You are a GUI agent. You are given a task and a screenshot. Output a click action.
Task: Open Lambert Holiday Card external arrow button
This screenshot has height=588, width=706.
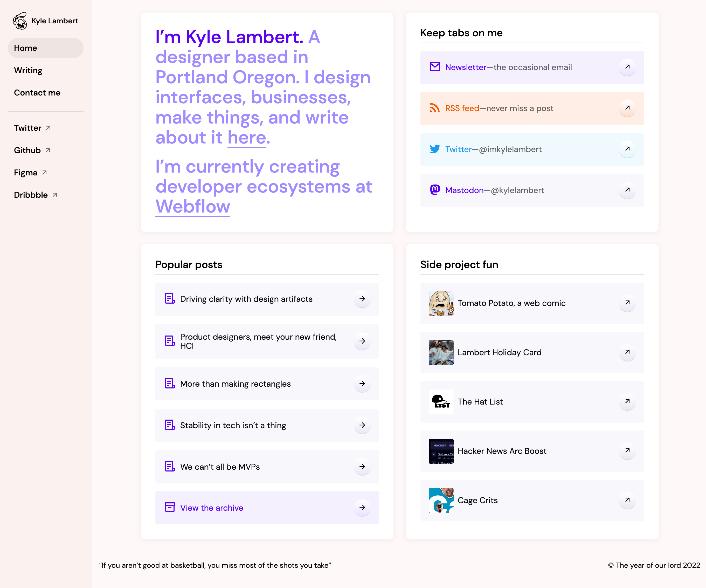627,352
